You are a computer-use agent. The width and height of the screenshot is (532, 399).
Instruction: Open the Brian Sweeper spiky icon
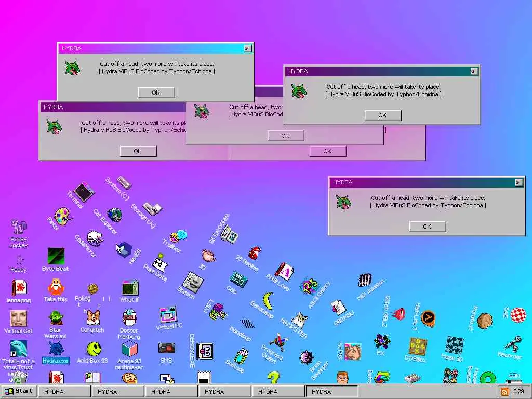307,357
